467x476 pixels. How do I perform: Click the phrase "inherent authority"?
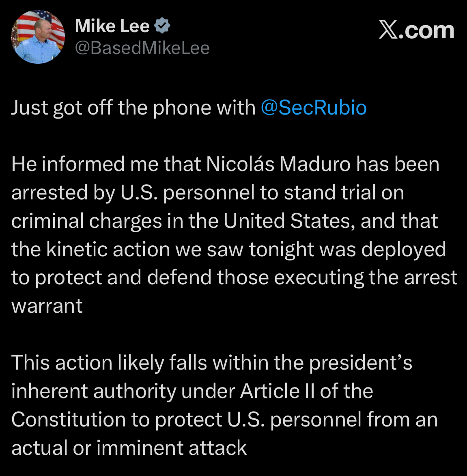pos(94,391)
